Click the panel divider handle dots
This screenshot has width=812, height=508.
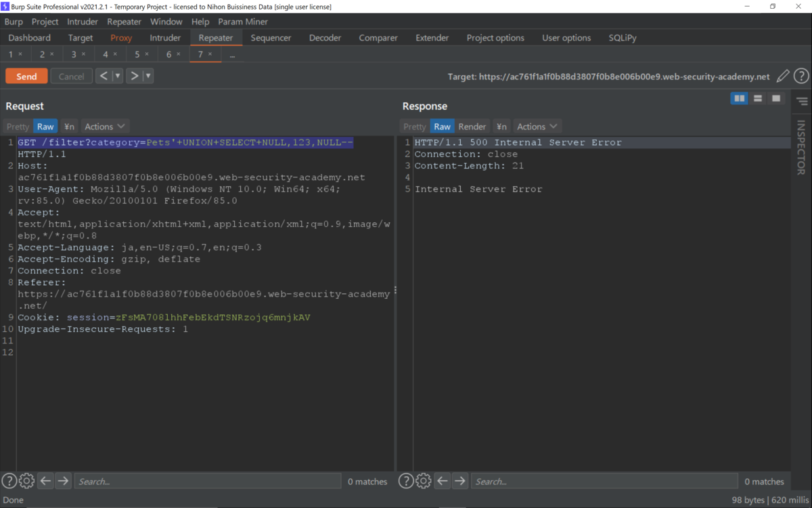pos(395,290)
